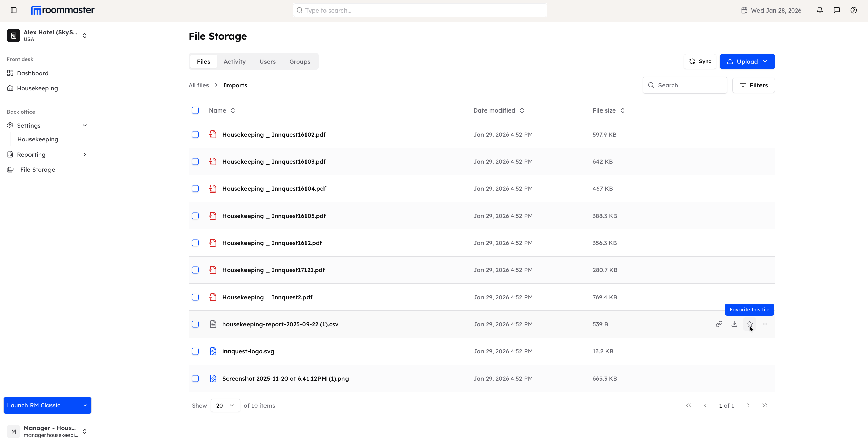This screenshot has height=445, width=868.
Task: Copy link for housekeeping-report CSV file
Action: tap(719, 324)
